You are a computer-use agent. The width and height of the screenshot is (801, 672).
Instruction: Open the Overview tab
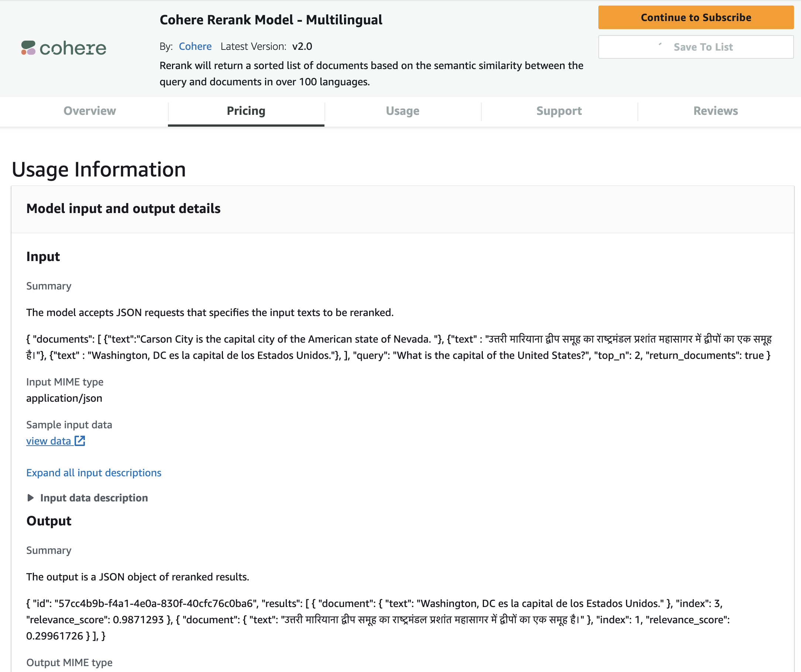point(90,111)
